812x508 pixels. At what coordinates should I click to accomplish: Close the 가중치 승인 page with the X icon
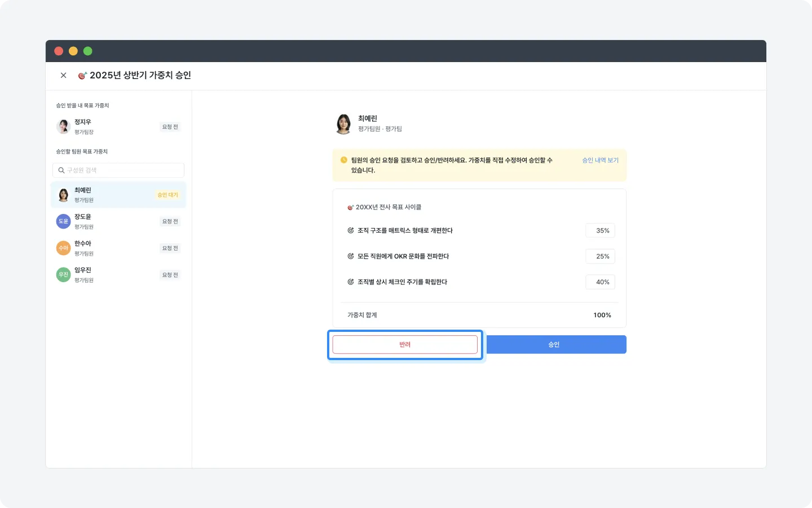(x=63, y=75)
